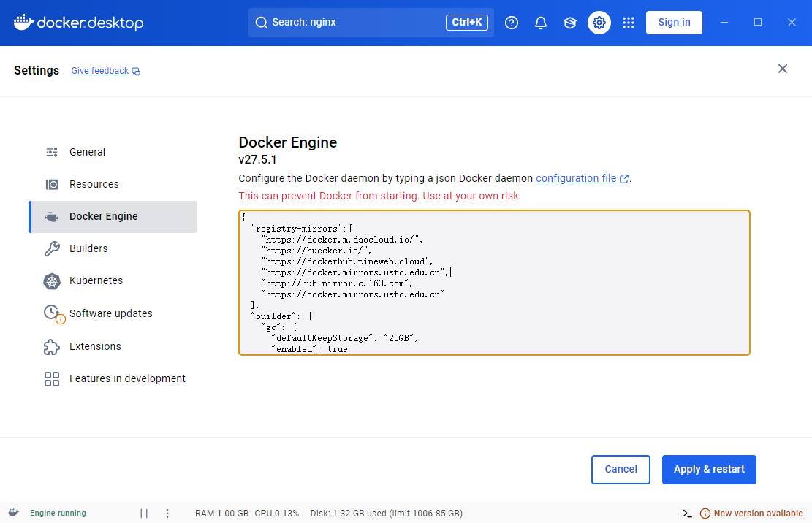The image size is (812, 523).
Task: Click the Engine running status text
Action: click(58, 514)
